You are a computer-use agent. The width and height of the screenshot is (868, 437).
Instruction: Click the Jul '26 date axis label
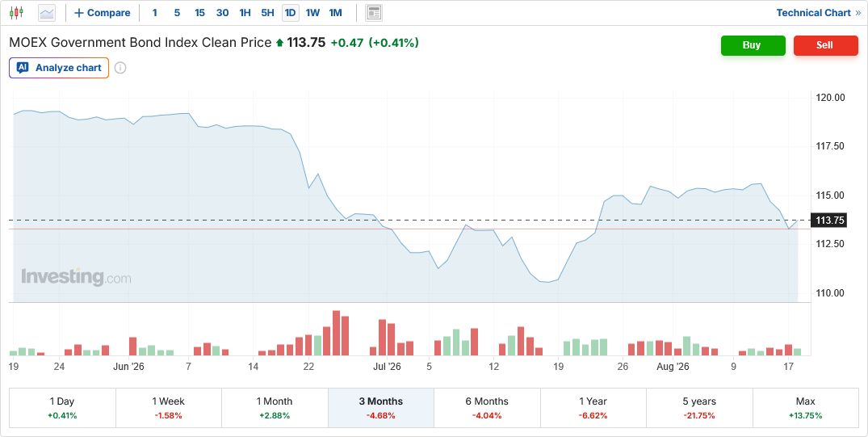387,367
